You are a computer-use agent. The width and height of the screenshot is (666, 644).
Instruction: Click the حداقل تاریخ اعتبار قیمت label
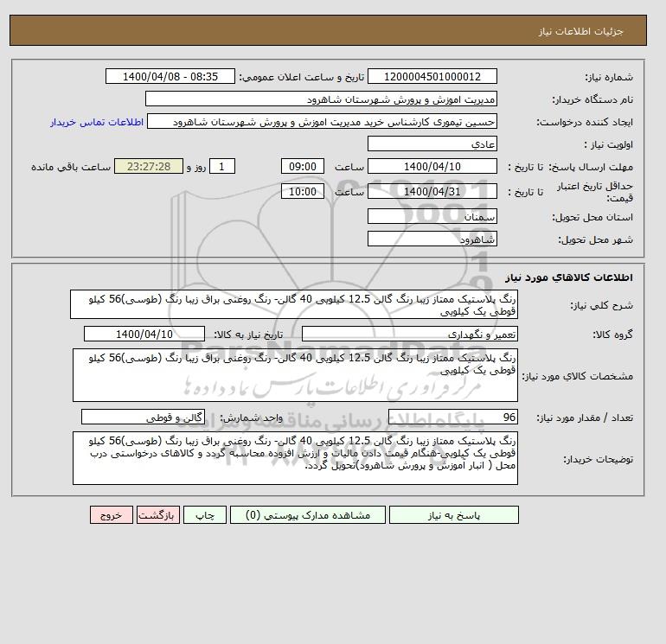[x=595, y=192]
